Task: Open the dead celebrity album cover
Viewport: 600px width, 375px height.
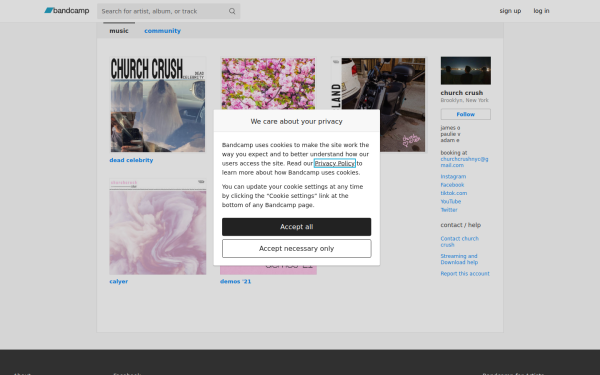Action: (158, 104)
